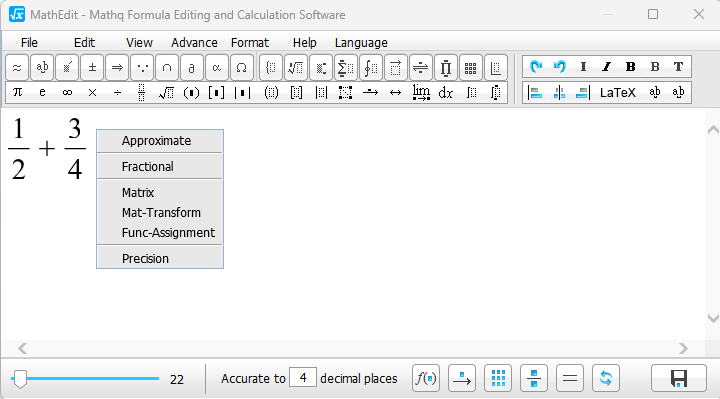This screenshot has width=720, height=399.
Task: Insert the limit template
Action: 421,92
